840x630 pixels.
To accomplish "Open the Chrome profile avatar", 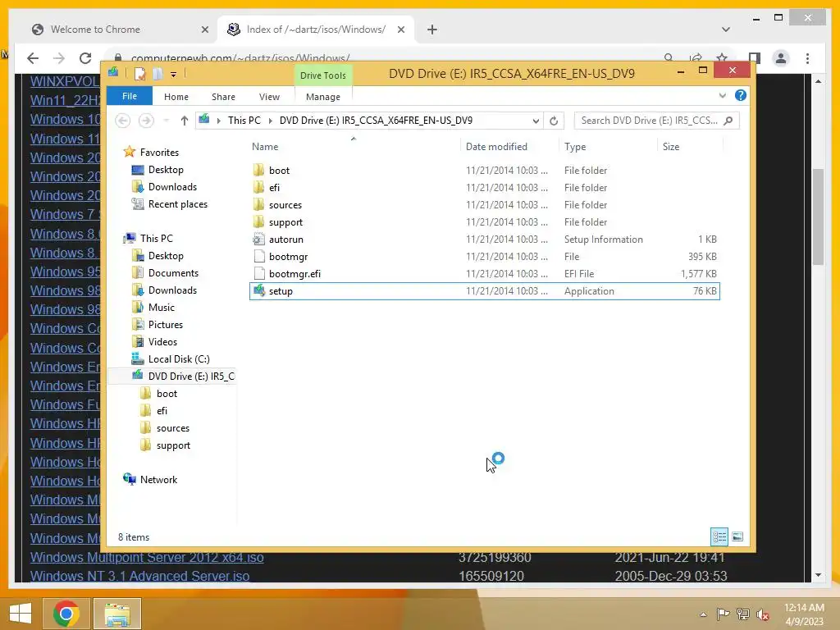I will (781, 58).
